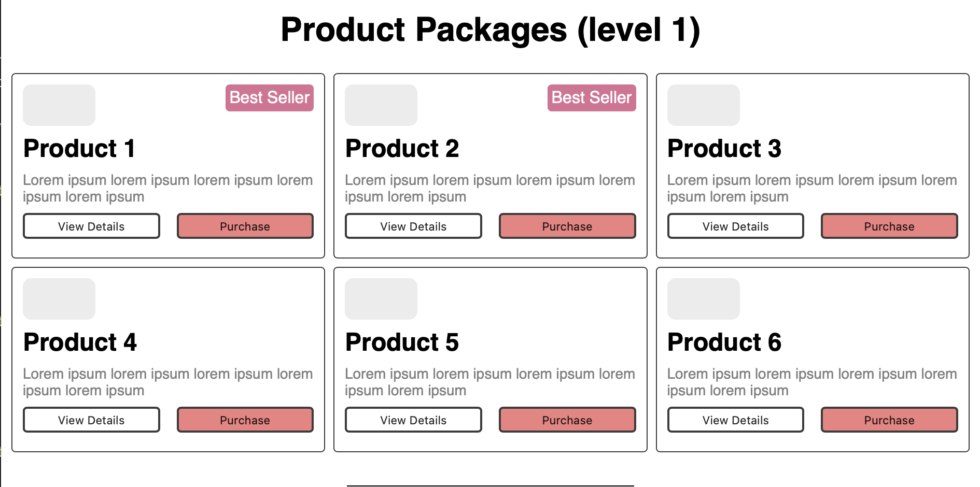Click Best Seller badge on Product 1
Image resolution: width=980 pixels, height=487 pixels.
point(270,98)
